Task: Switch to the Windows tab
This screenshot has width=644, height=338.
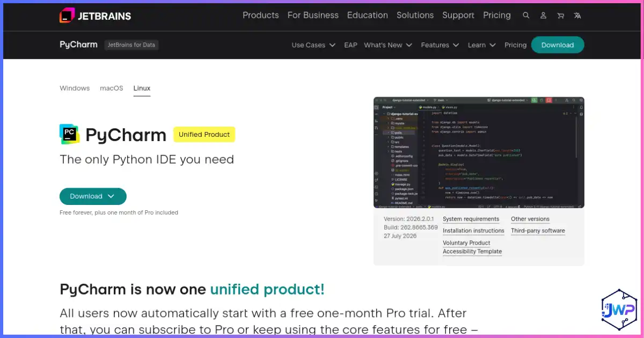Action: 75,88
